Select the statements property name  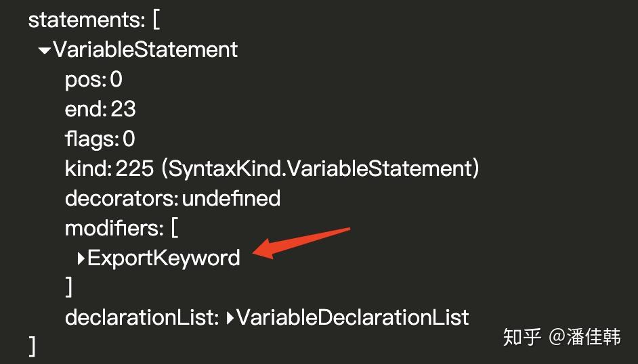point(85,20)
